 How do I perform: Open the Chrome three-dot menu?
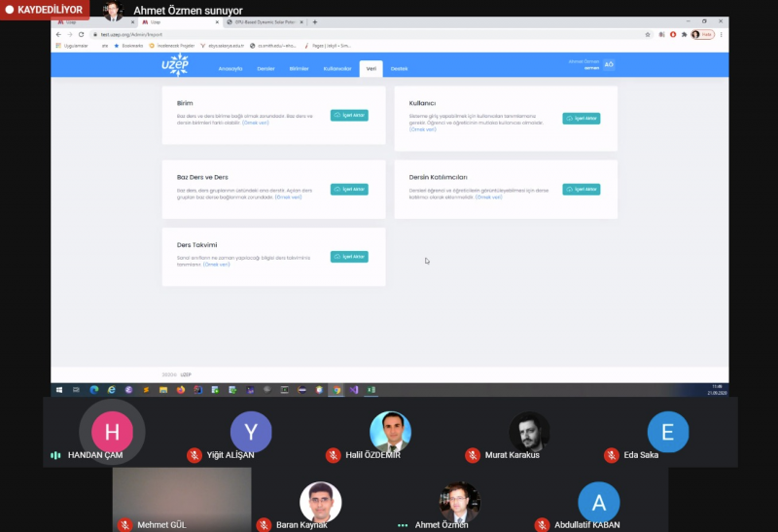[x=721, y=34]
